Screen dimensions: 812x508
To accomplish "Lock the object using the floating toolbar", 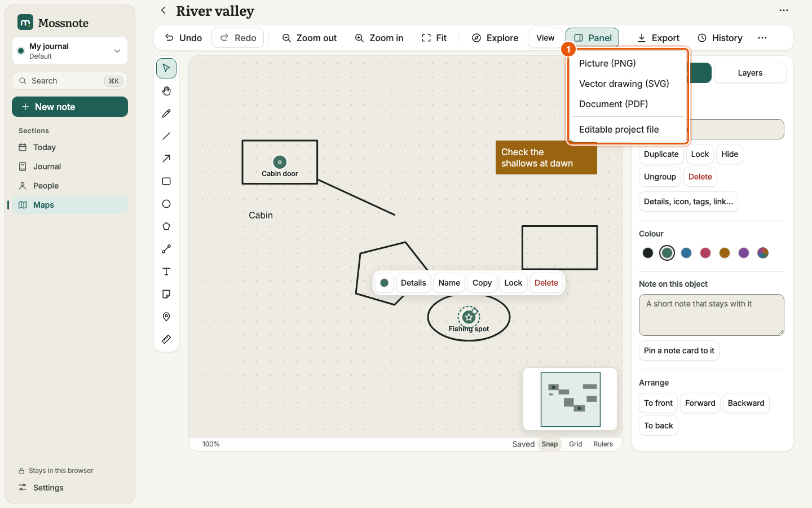I will [x=513, y=283].
